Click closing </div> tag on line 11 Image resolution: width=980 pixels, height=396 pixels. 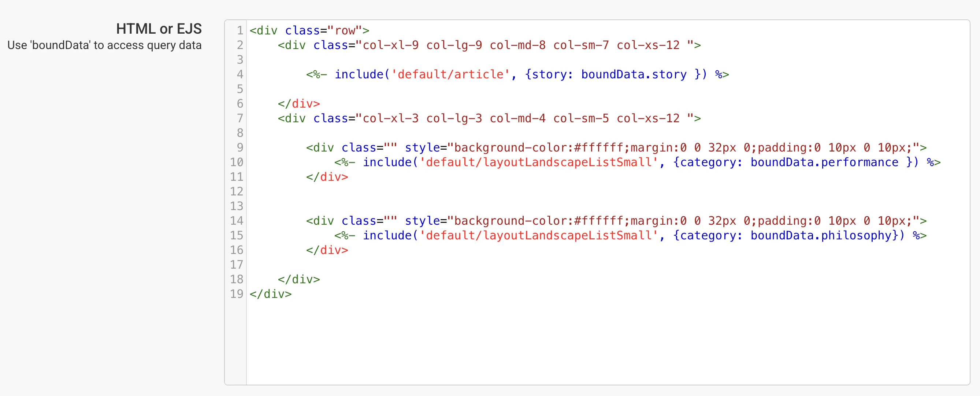coord(327,177)
